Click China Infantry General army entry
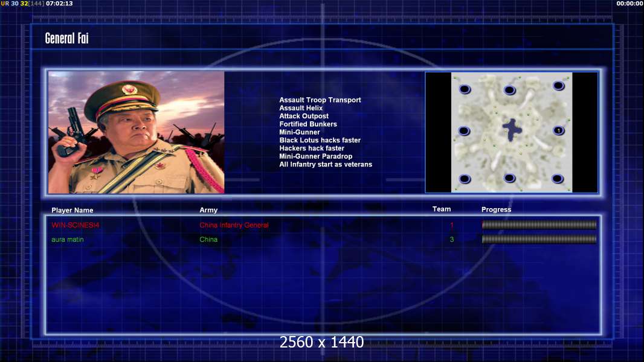This screenshot has width=644, height=362. click(x=234, y=225)
